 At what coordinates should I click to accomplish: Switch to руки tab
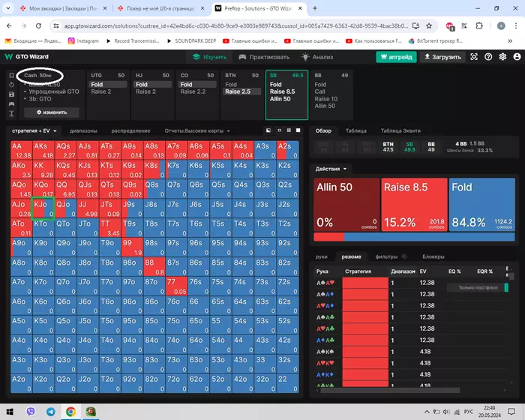click(x=322, y=256)
